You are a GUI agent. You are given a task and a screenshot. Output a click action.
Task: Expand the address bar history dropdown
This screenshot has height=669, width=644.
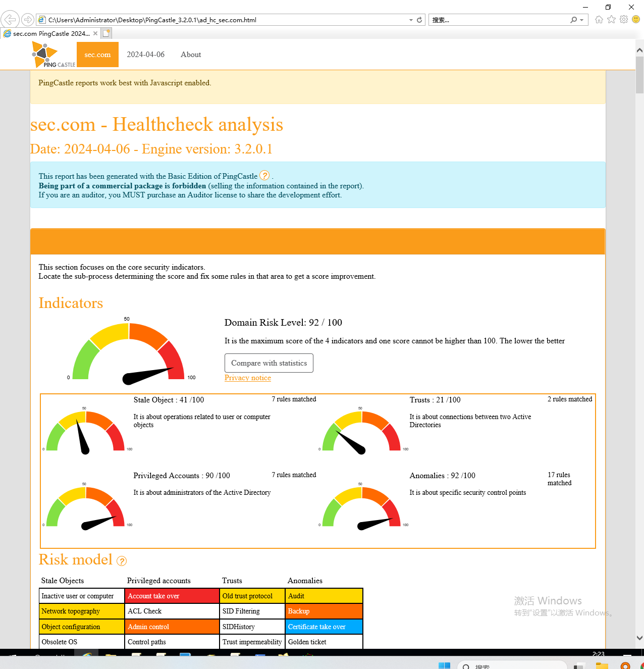pos(411,20)
